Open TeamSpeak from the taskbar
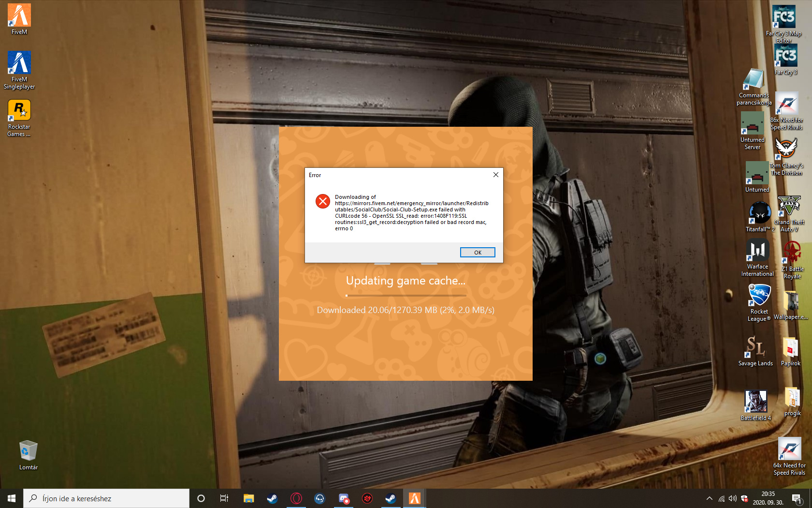The height and width of the screenshot is (508, 812). [320, 498]
